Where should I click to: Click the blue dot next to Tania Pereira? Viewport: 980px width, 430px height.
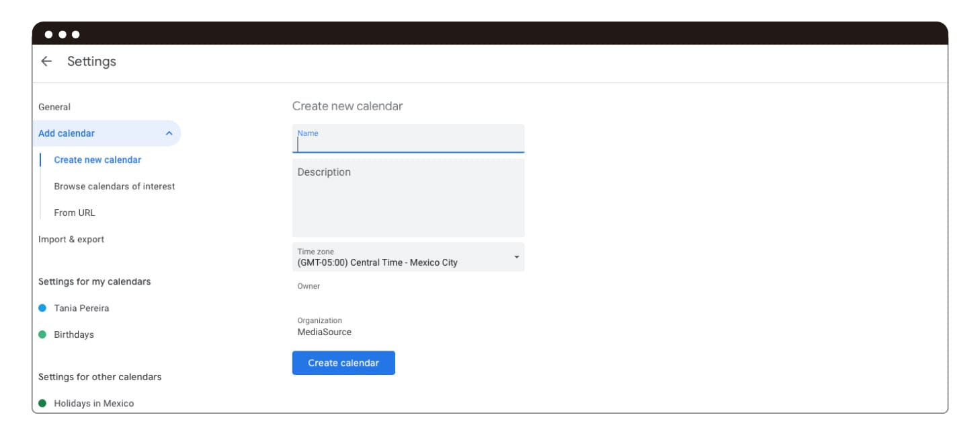point(42,308)
